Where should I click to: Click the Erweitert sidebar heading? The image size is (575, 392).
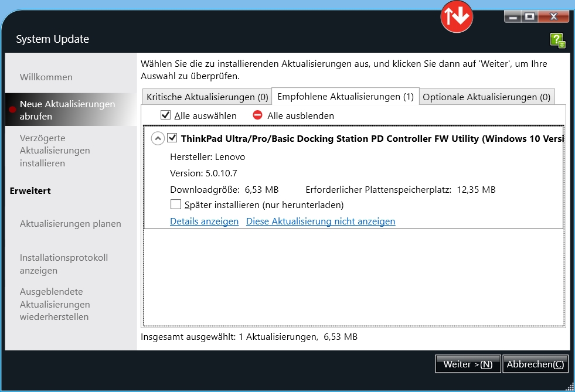tap(30, 190)
